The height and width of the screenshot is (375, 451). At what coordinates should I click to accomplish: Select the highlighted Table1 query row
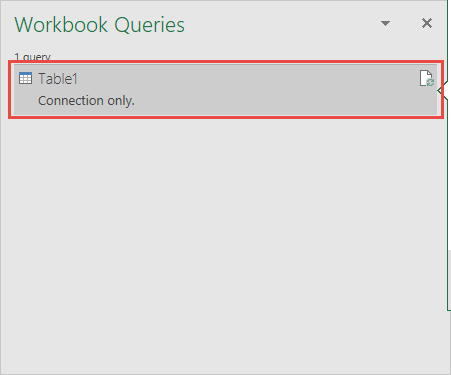(x=226, y=89)
